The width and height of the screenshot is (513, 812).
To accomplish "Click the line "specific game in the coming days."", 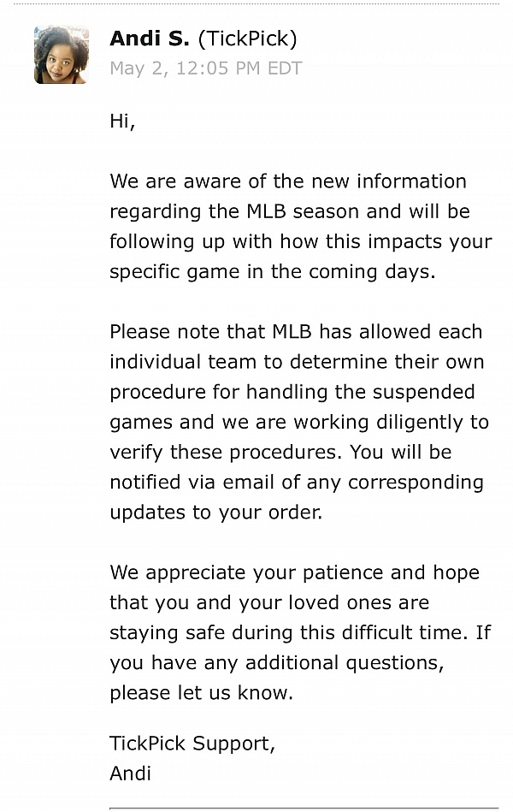I will [272, 271].
